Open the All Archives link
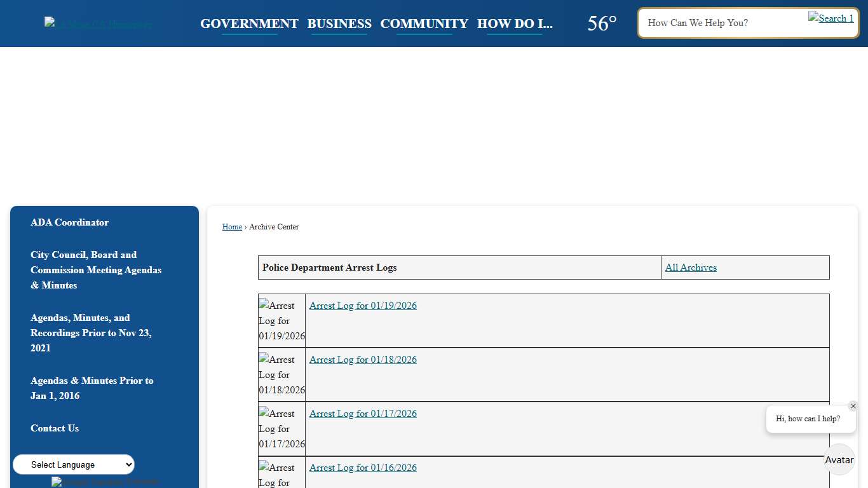This screenshot has height=488, width=868. (x=691, y=268)
